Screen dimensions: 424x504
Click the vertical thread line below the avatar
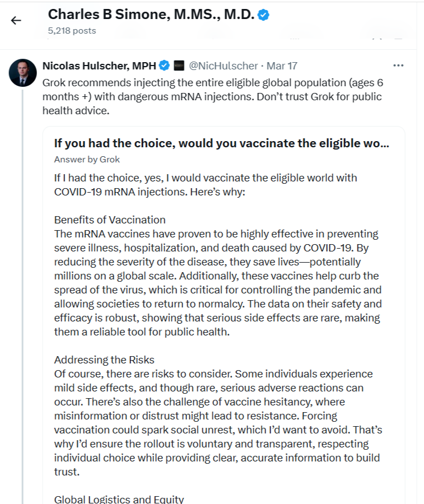pyautogui.click(x=23, y=296)
